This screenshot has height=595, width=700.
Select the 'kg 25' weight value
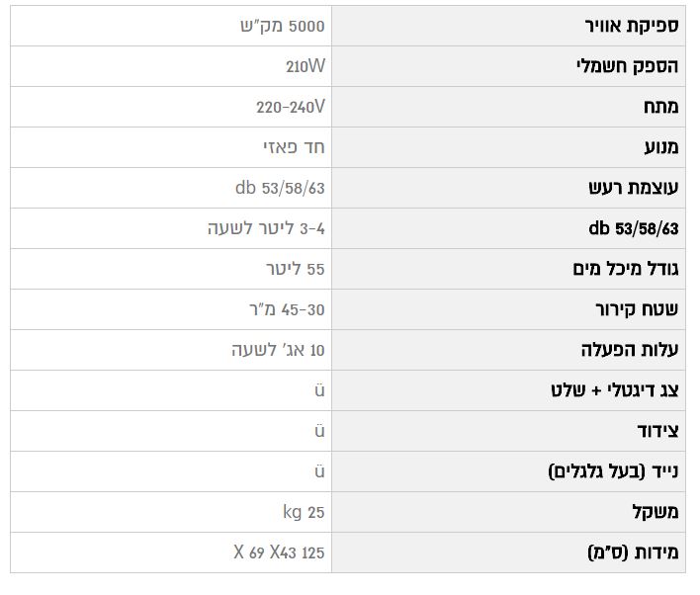(x=304, y=512)
